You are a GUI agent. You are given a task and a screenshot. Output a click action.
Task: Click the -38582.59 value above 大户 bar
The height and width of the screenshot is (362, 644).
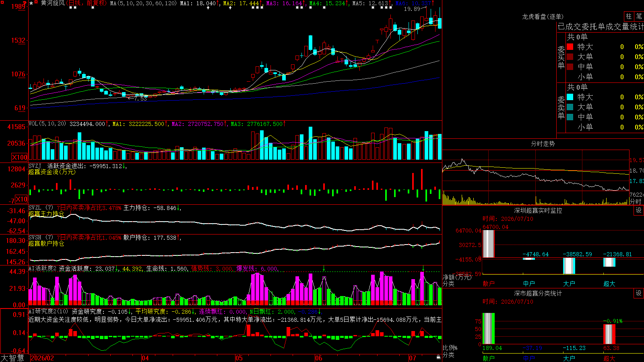coord(578,254)
